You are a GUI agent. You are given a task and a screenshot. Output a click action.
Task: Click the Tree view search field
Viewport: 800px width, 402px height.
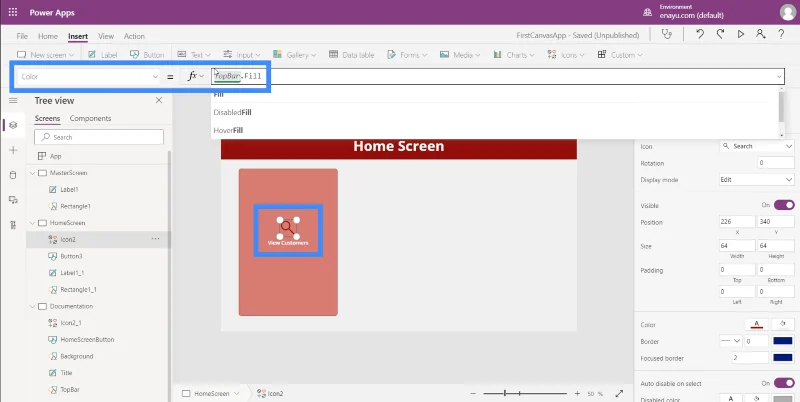[x=99, y=137]
